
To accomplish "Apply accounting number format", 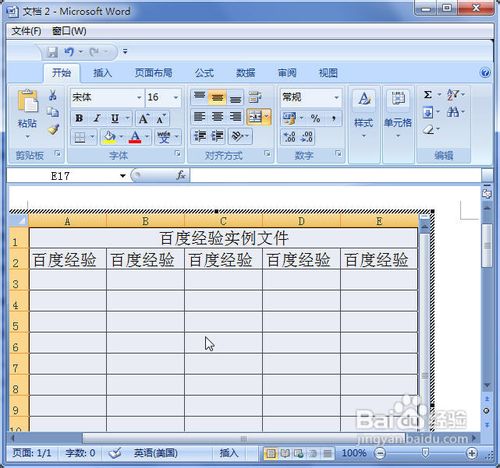I will point(289,118).
